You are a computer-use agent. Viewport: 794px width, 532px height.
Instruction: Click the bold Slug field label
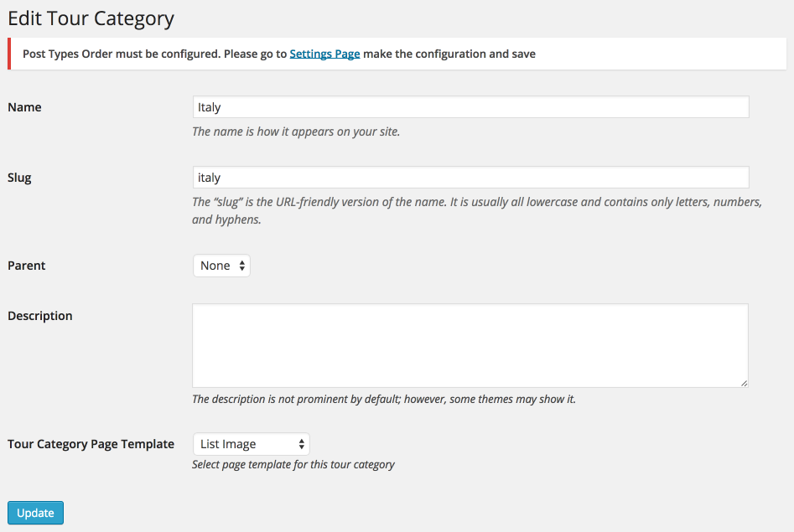(x=19, y=178)
